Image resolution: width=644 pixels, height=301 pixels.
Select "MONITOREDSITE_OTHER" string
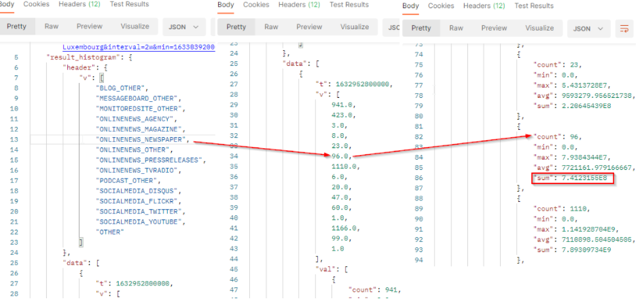click(140, 109)
